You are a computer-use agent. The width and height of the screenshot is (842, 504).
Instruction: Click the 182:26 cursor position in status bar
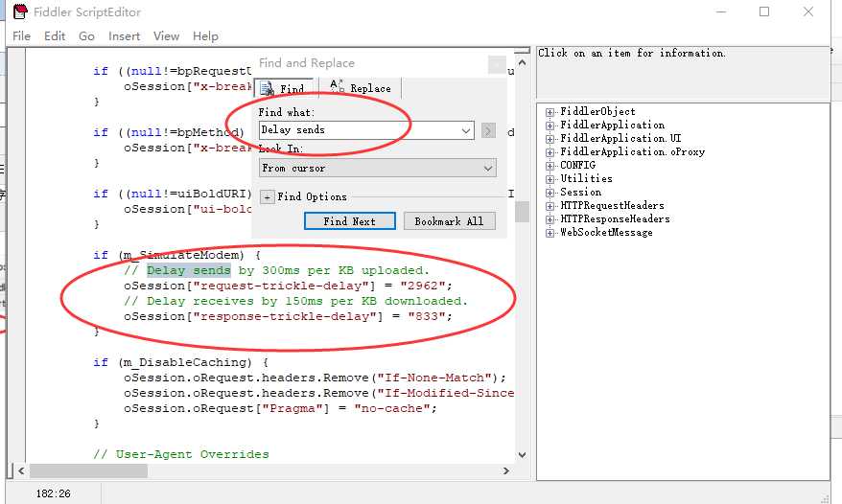53,493
